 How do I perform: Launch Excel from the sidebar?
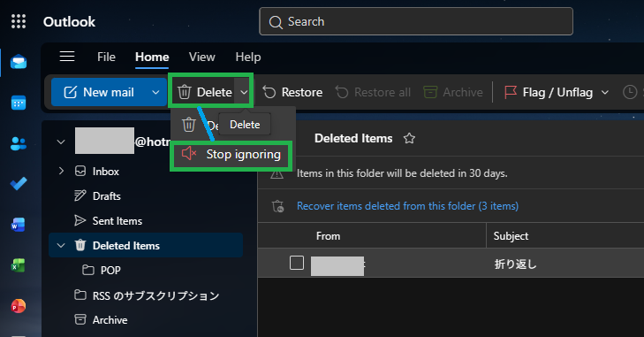pos(19,265)
